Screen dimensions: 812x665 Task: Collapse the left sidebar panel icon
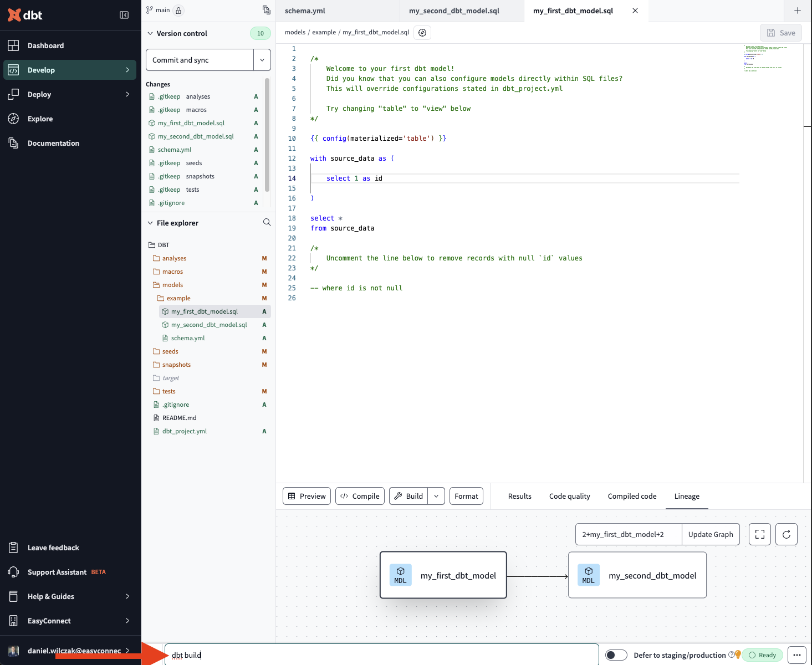(x=124, y=15)
